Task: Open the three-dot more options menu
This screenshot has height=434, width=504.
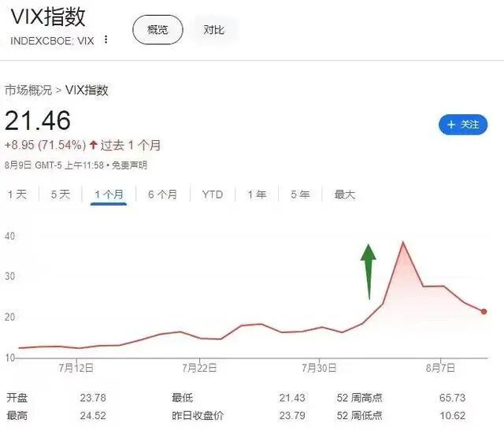Action: (106, 39)
